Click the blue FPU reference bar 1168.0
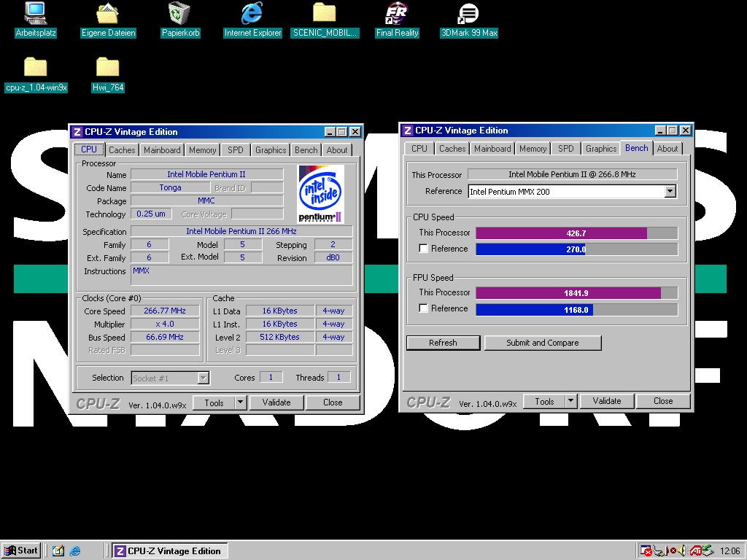747x560 pixels. (x=535, y=309)
